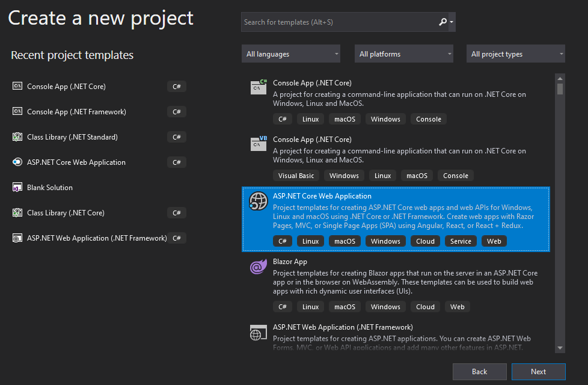Click the Next button
588x385 pixels.
539,372
